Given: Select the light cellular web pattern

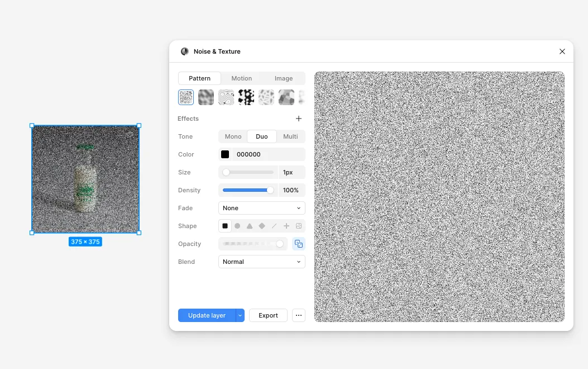Looking at the screenshot, I should pyautogui.click(x=266, y=97).
